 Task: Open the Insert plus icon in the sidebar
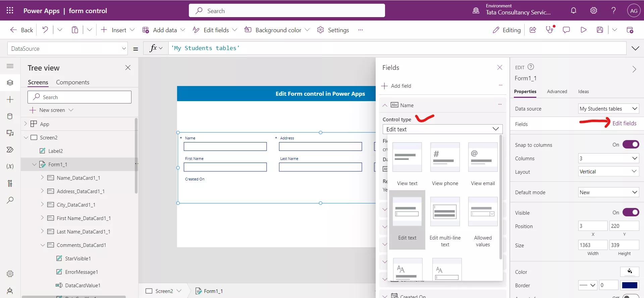coord(10,99)
